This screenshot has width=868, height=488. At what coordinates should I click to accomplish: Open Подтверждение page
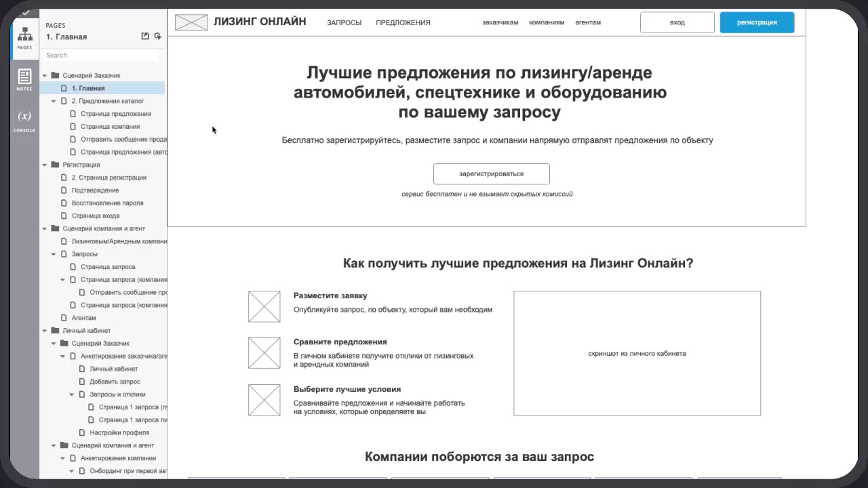[95, 190]
